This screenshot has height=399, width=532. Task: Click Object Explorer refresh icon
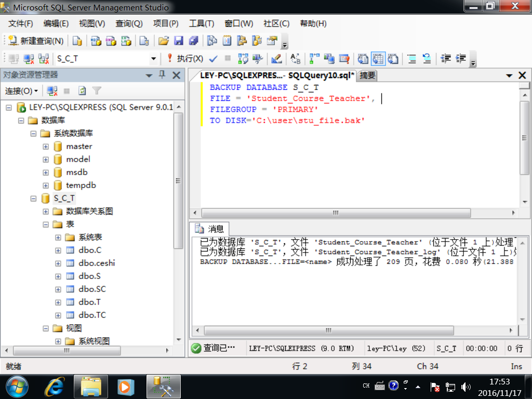(82, 91)
